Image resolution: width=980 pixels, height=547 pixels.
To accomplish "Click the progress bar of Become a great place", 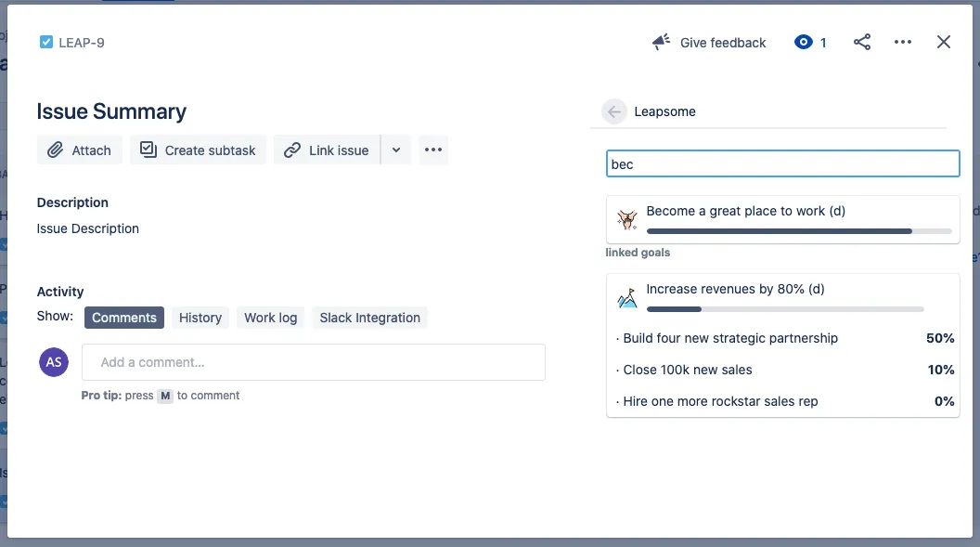I will [799, 231].
